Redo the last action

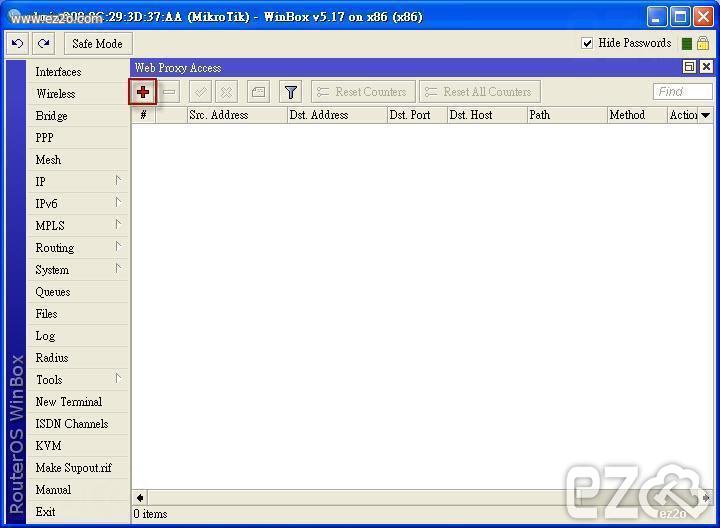(44, 44)
